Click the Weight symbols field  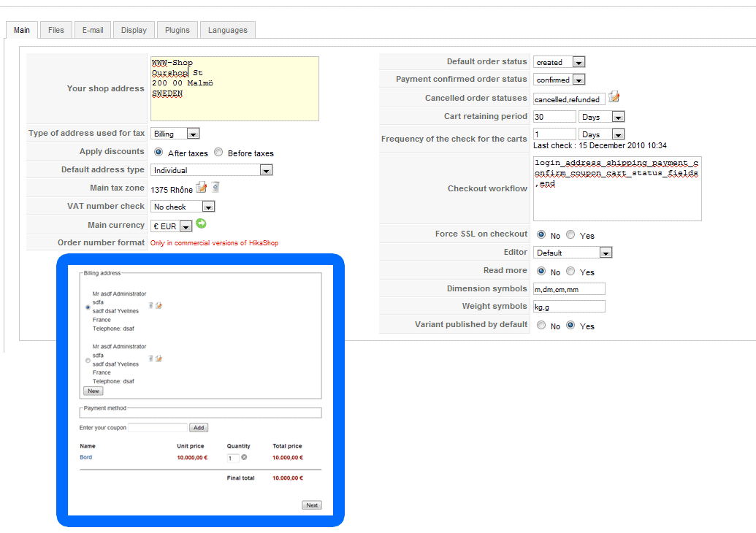[x=569, y=307]
